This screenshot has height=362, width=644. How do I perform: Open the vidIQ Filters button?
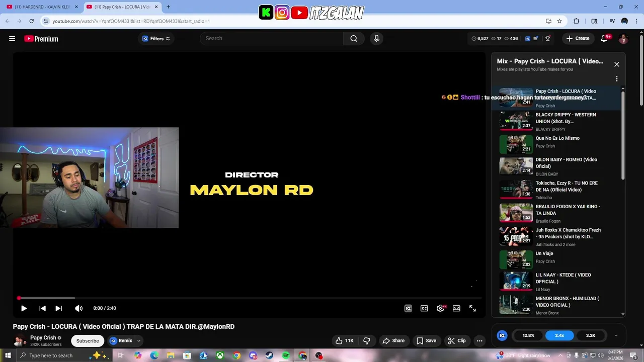[156, 39]
